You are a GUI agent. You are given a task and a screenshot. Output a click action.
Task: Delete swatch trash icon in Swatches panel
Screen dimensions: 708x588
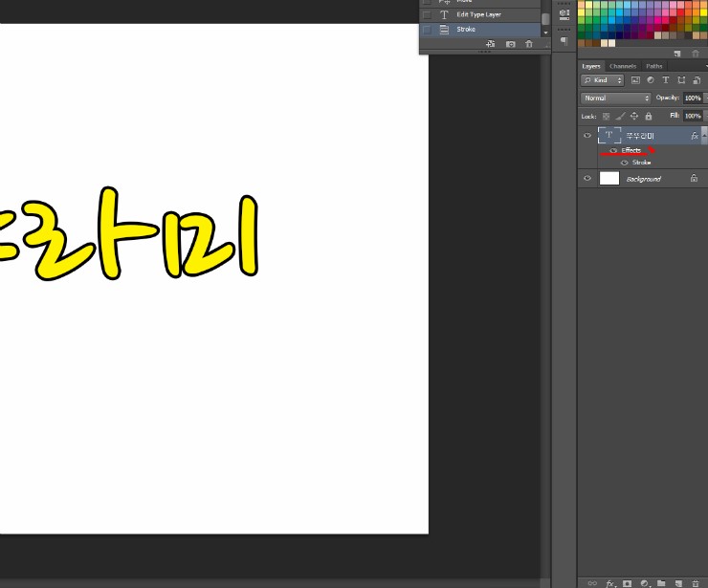point(696,54)
